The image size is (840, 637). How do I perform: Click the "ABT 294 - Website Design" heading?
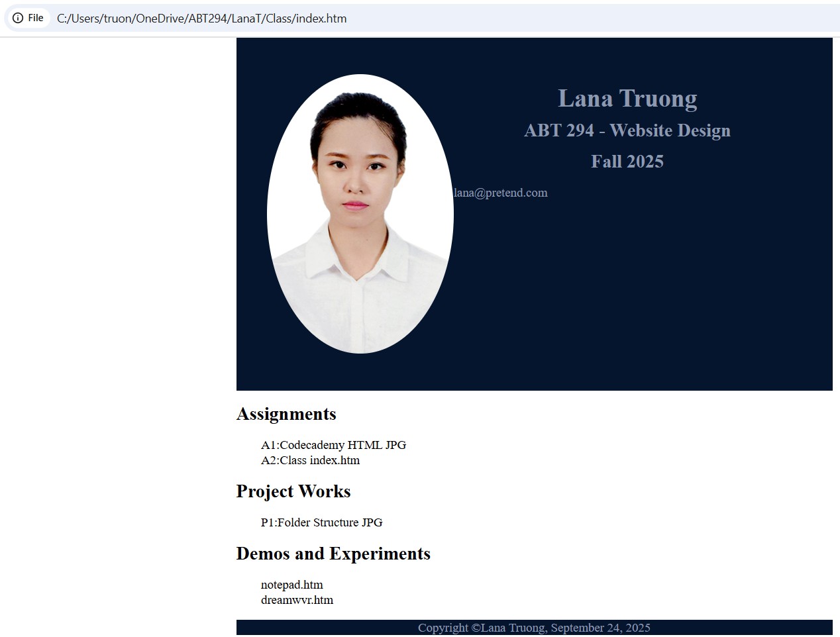click(627, 130)
